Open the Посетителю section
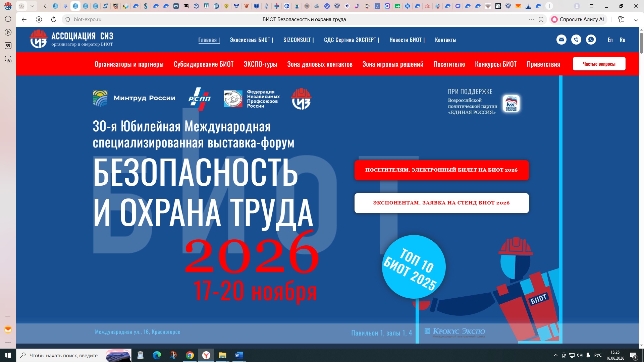 [449, 64]
